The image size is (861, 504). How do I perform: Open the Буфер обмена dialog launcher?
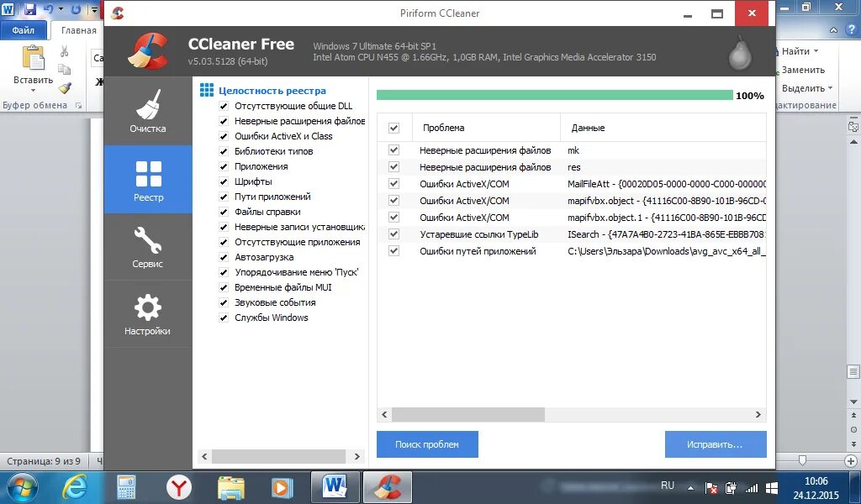78,105
